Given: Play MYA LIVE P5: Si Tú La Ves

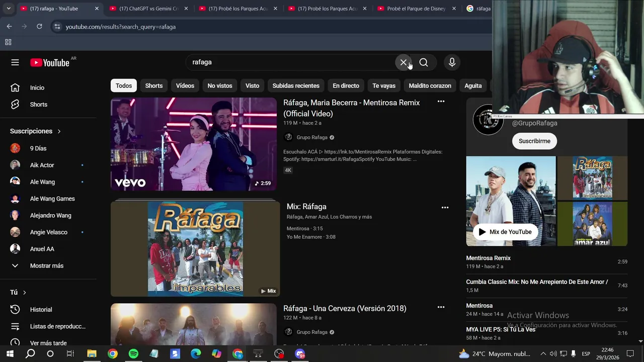Looking at the screenshot, I should 546,333.
